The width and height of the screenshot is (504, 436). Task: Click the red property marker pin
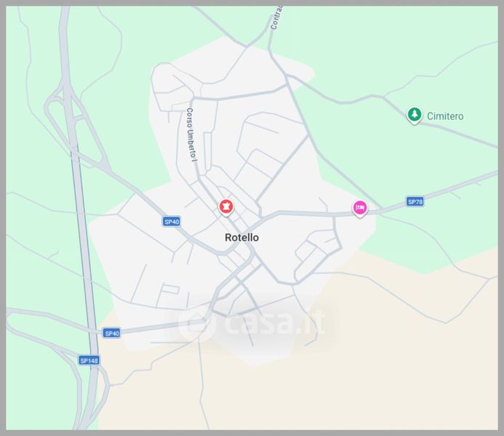pos(226,207)
